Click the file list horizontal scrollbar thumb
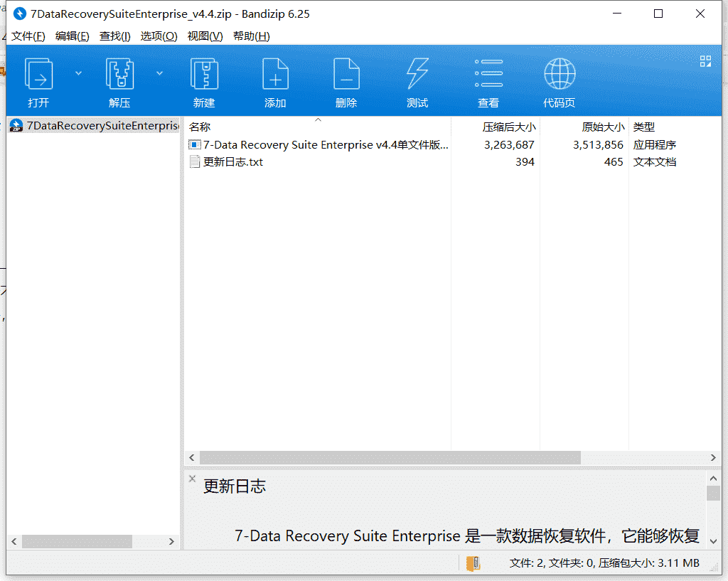728x581 pixels. point(390,457)
